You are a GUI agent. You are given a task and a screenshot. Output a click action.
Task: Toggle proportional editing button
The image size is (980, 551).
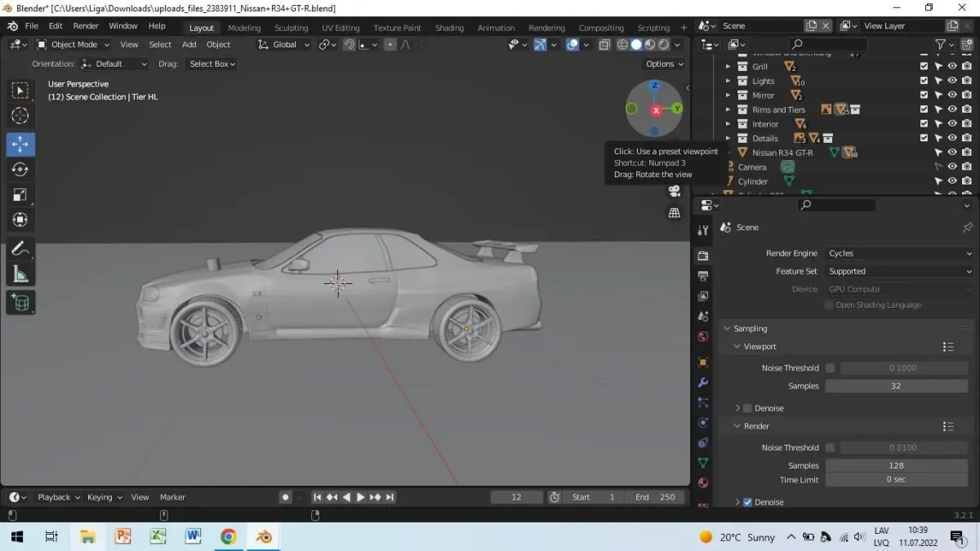(x=391, y=45)
